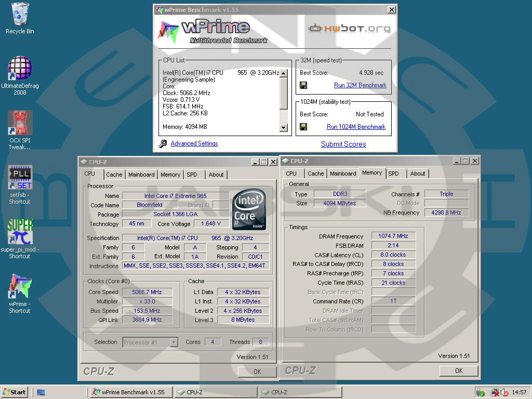Screen dimensions: 532x399
Task: Click save icon beside Run 1024M Benchmark
Action: pyautogui.click(x=303, y=127)
